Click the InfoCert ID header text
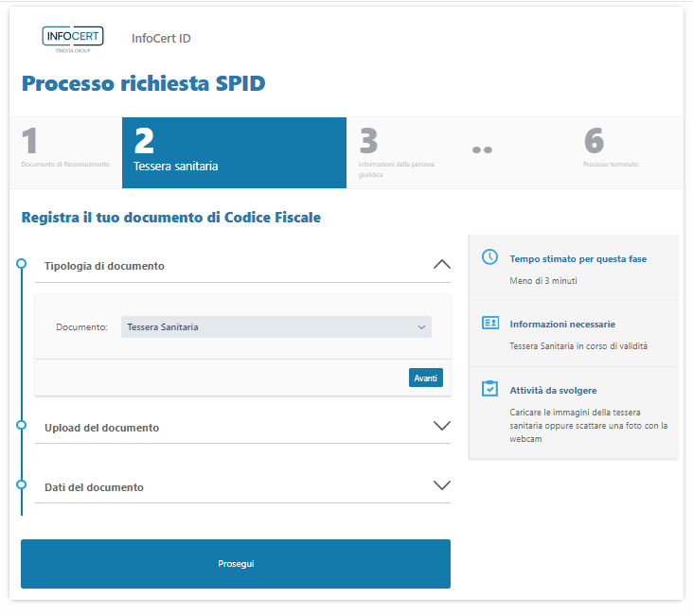Image resolution: width=693 pixels, height=616 pixels. click(161, 38)
